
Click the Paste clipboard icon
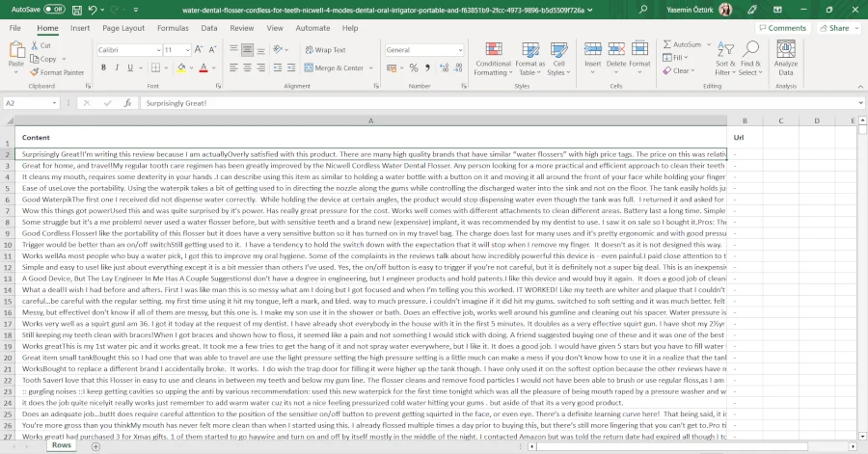pyautogui.click(x=16, y=50)
